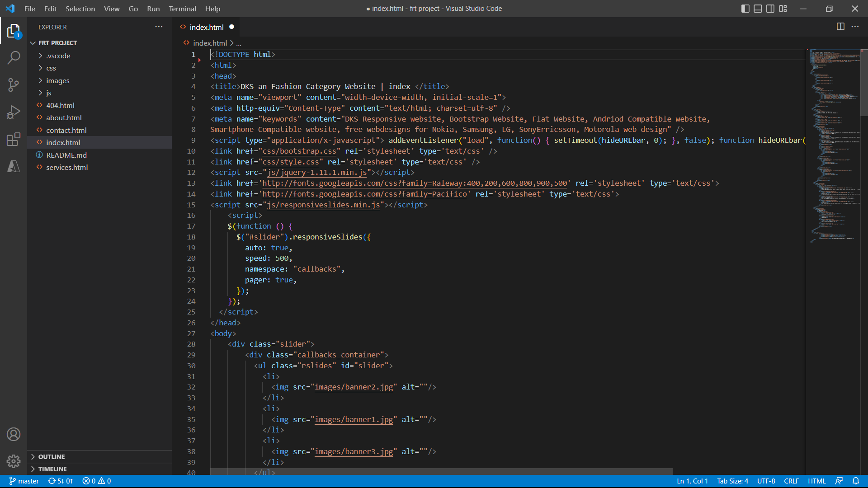The image size is (868, 488).
Task: Open the Extensions view
Action: tap(14, 139)
